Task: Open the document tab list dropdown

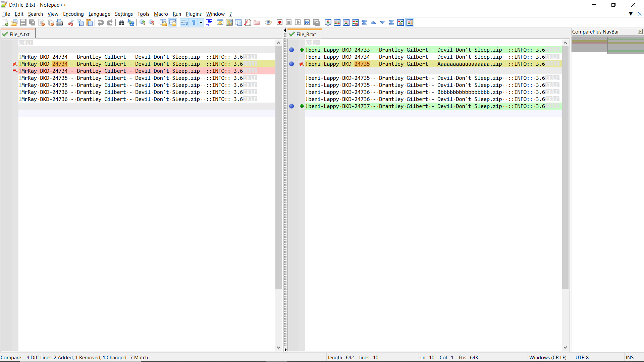Action: pos(631,14)
